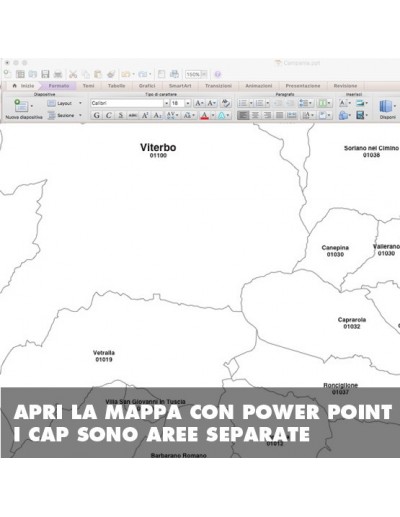
Task: Open the Sezione dropdown
Action: pos(65,115)
